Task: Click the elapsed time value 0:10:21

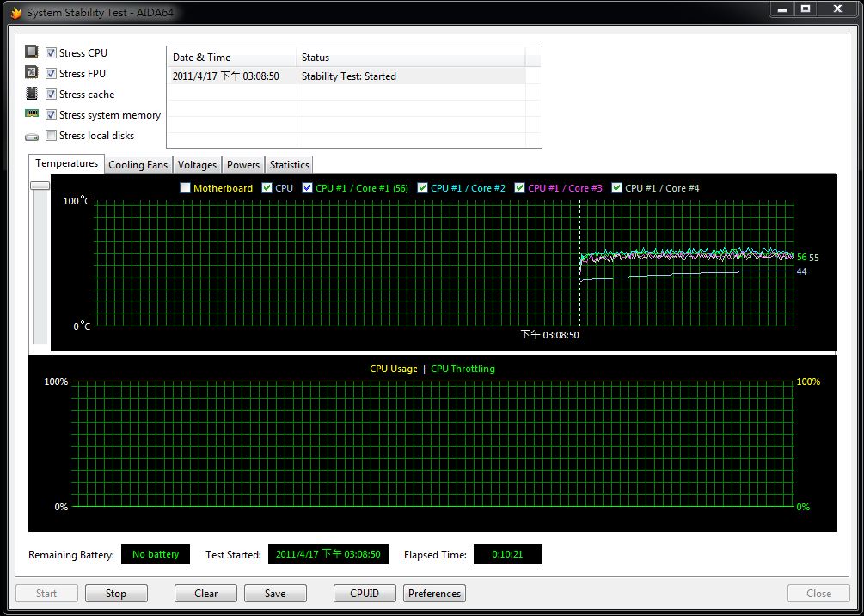Action: point(507,554)
